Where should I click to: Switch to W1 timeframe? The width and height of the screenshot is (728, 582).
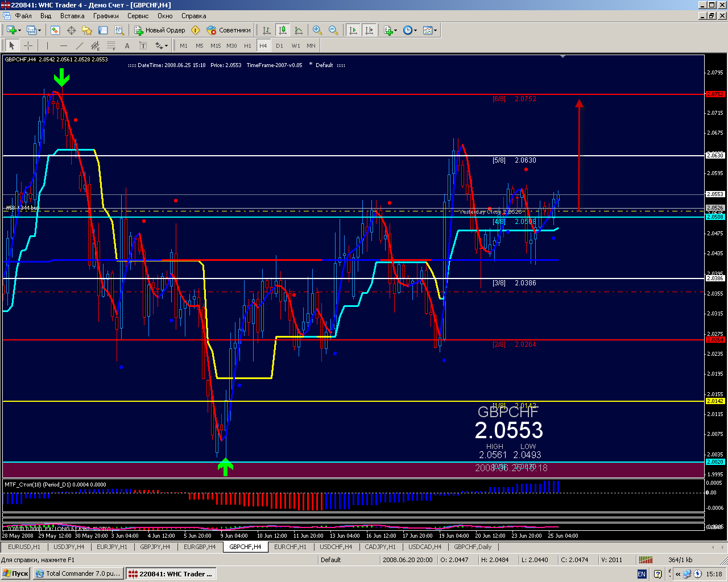[295, 45]
